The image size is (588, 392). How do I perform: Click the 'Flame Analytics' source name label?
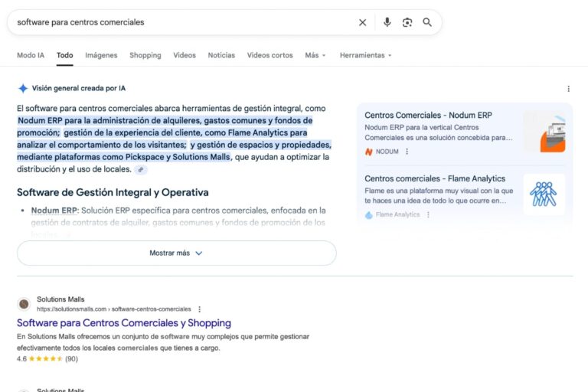pos(397,214)
